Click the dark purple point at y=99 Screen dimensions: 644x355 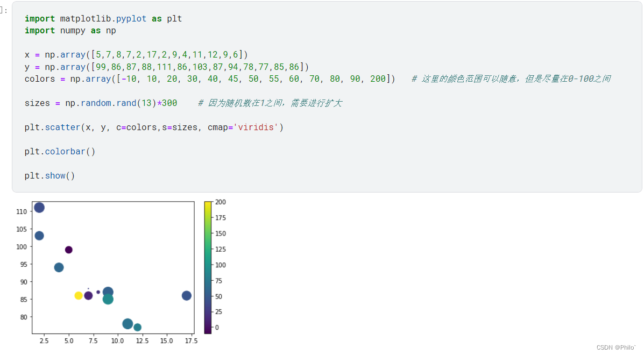pos(68,250)
